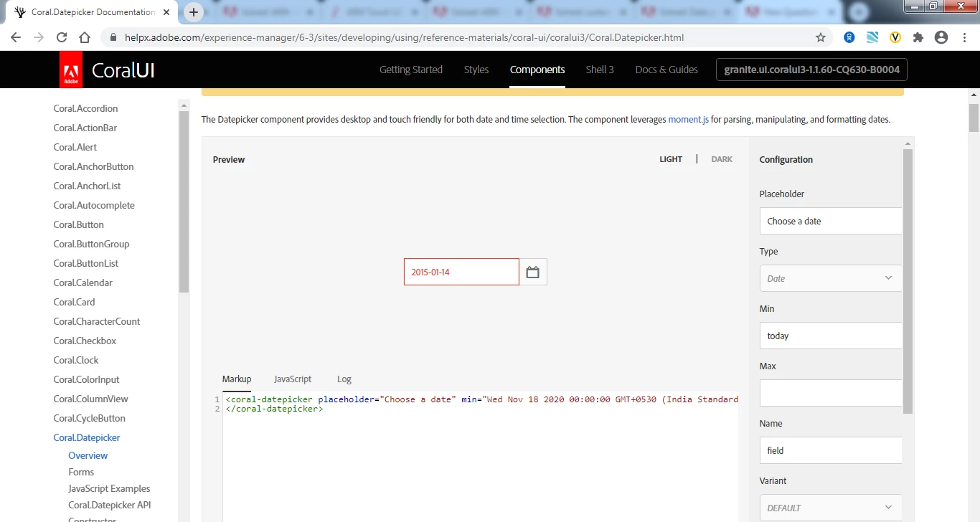Open Coral.ColumnView in the sidebar
This screenshot has height=522, width=980.
(90, 399)
